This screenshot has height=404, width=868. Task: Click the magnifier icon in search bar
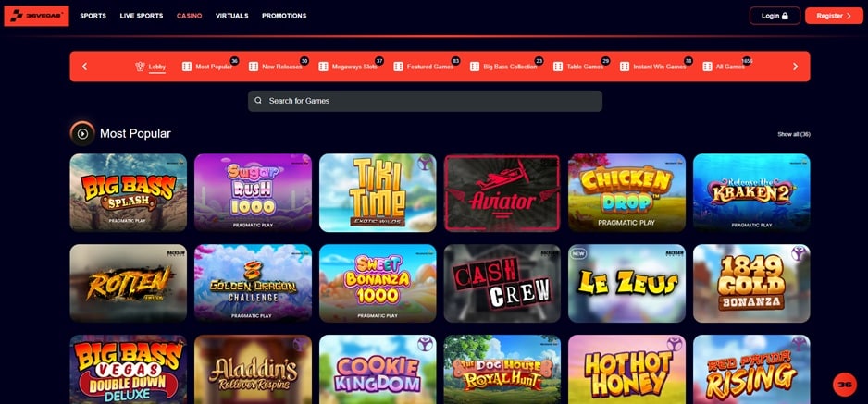coord(258,101)
